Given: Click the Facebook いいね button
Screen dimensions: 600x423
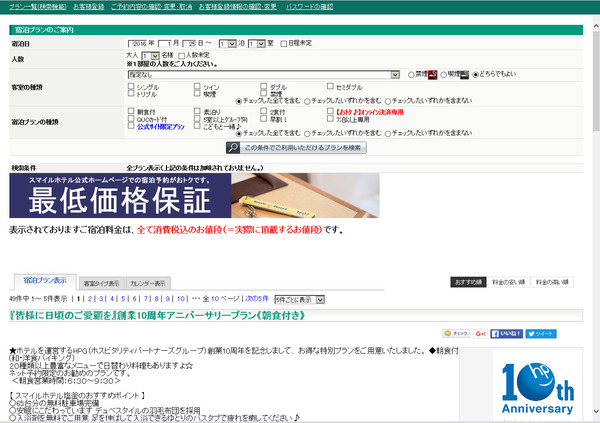Looking at the screenshot, I should (x=506, y=334).
